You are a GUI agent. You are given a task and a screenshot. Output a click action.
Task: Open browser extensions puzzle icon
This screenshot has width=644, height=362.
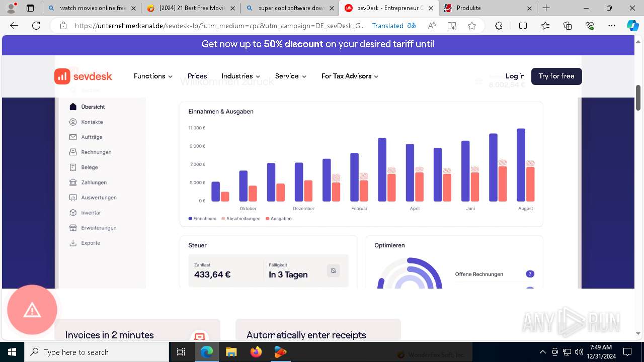(499, 26)
